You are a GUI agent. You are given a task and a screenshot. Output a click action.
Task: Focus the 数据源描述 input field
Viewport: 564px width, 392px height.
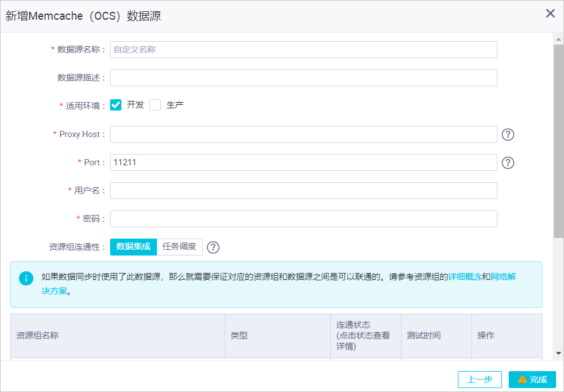(x=304, y=78)
